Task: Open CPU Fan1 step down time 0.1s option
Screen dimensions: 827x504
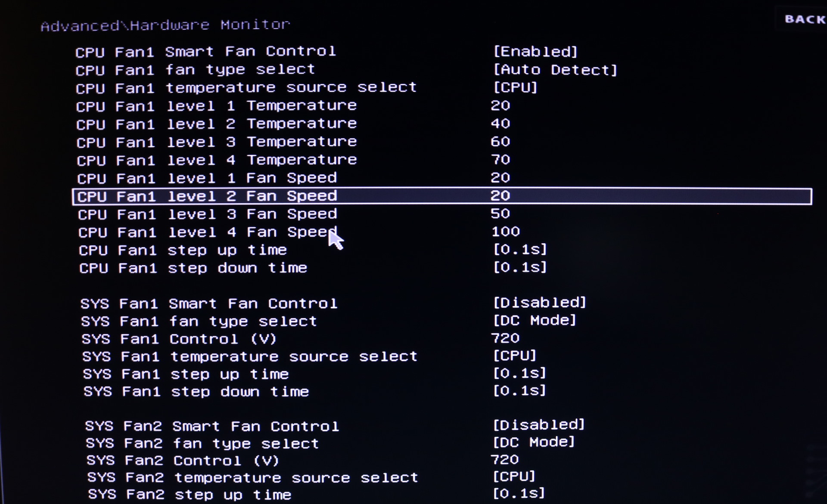Action: [520, 267]
